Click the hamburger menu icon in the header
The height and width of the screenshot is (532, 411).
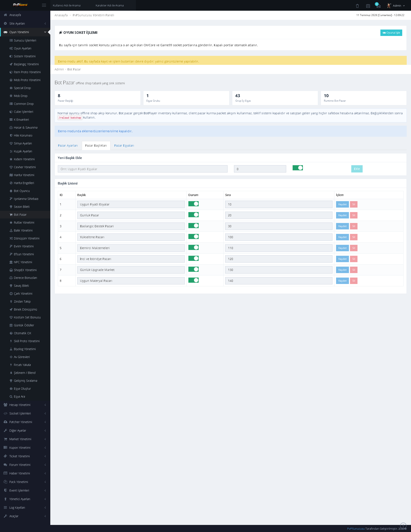(44, 5)
